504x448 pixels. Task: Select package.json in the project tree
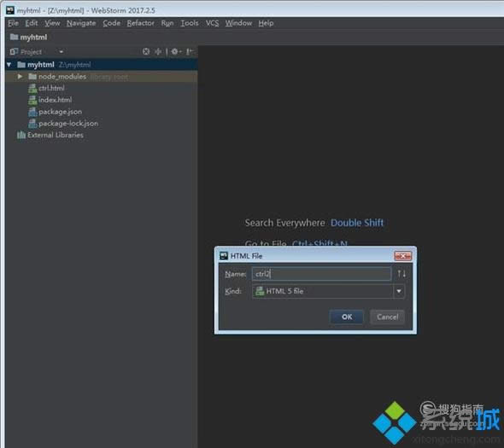coord(60,112)
